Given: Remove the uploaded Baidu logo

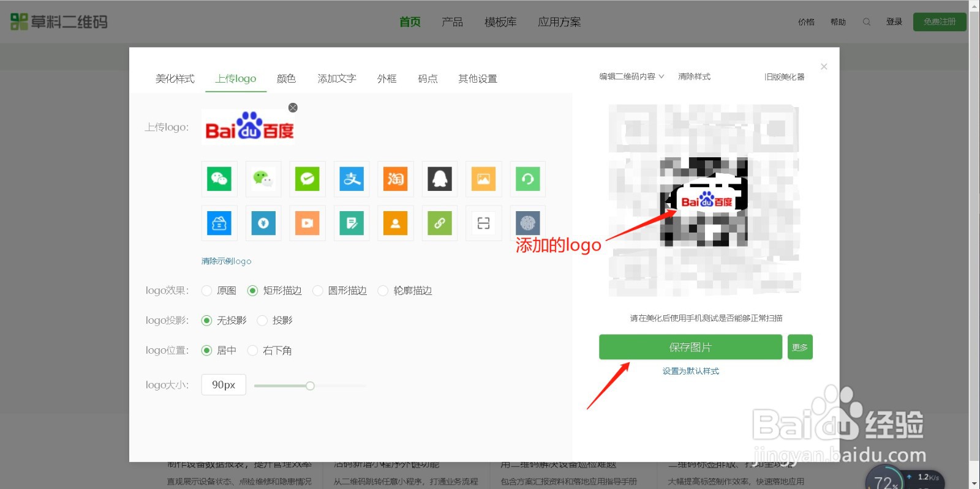Looking at the screenshot, I should [293, 108].
